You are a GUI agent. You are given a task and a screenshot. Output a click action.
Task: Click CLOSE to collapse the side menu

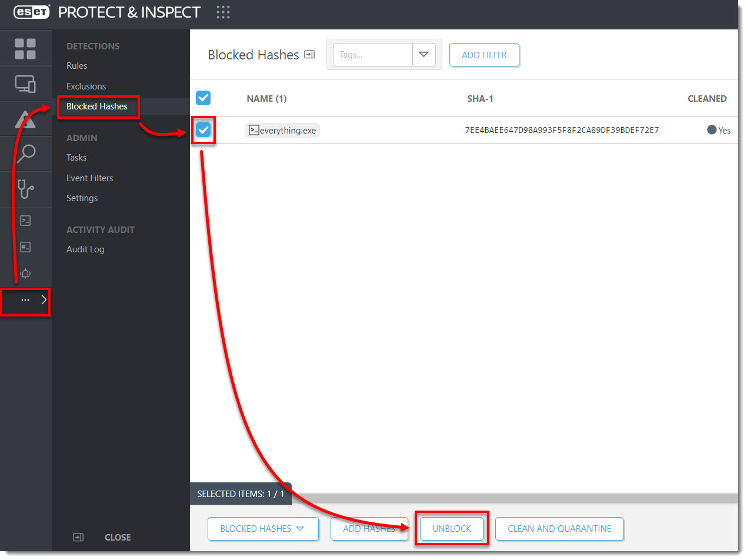tap(118, 537)
